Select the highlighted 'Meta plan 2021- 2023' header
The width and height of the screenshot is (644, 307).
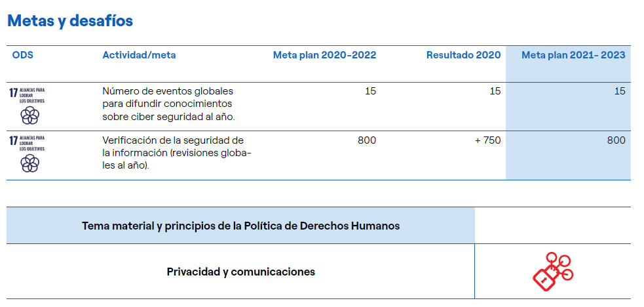point(573,55)
